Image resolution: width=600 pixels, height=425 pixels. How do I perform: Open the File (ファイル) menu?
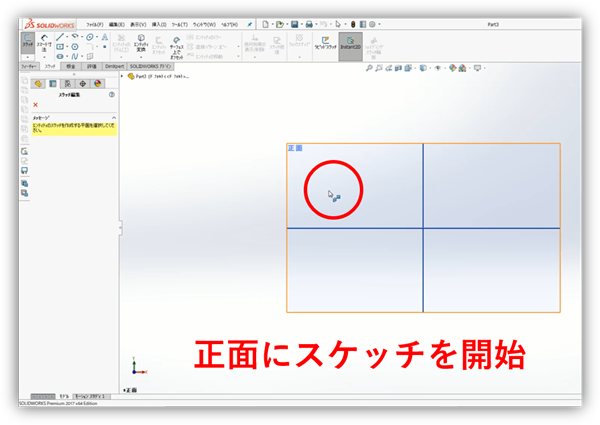click(95, 24)
